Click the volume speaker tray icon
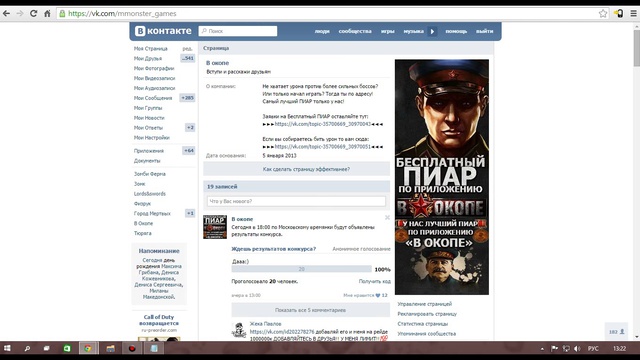 577,348
